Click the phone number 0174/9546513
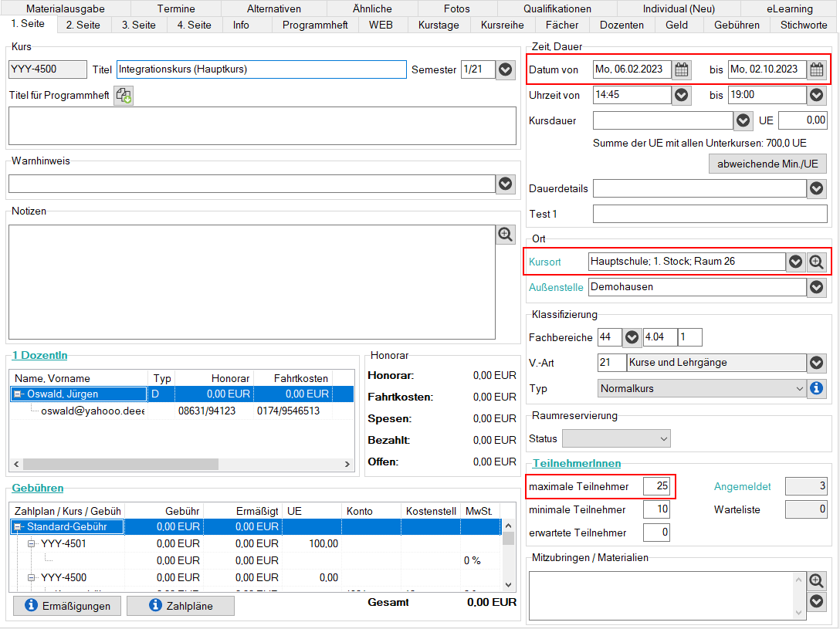This screenshot has height=629, width=840. click(288, 411)
